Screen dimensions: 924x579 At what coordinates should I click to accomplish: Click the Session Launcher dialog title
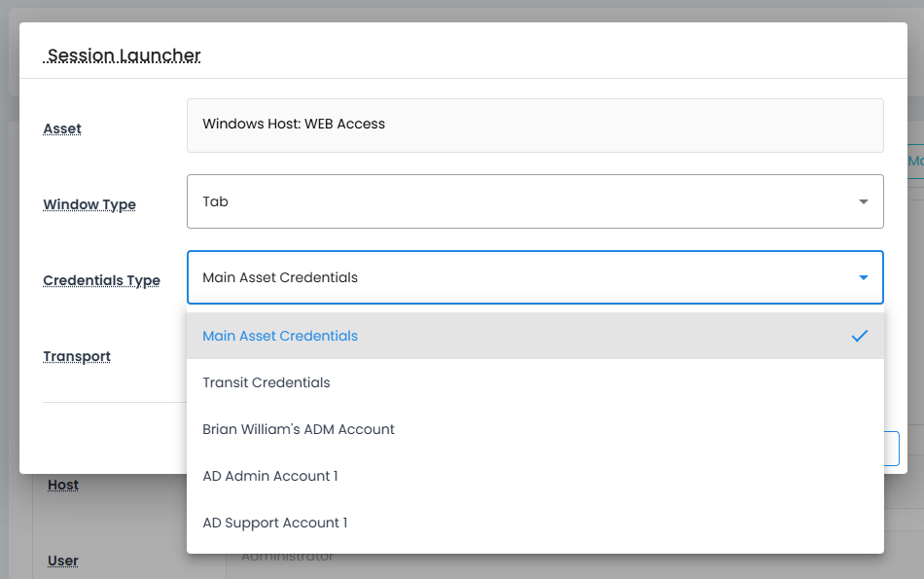coord(124,55)
